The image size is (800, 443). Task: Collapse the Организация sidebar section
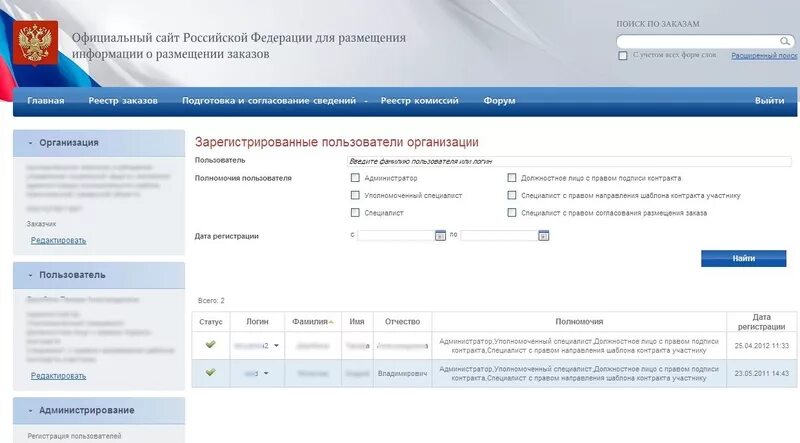[x=30, y=143]
